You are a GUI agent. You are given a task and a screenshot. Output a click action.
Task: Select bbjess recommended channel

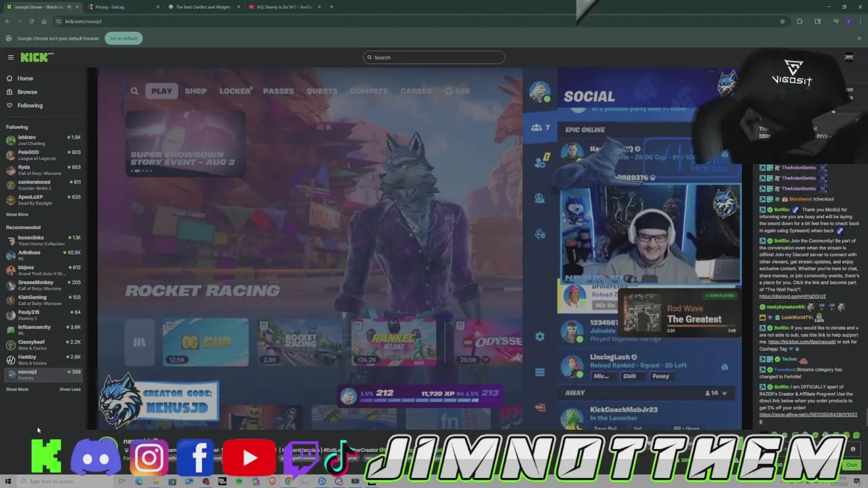43,270
